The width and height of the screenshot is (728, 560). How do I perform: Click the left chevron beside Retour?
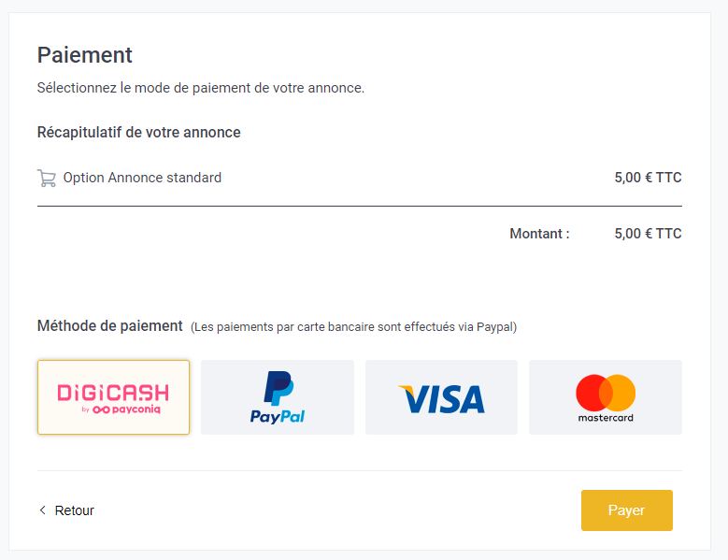[x=43, y=510]
